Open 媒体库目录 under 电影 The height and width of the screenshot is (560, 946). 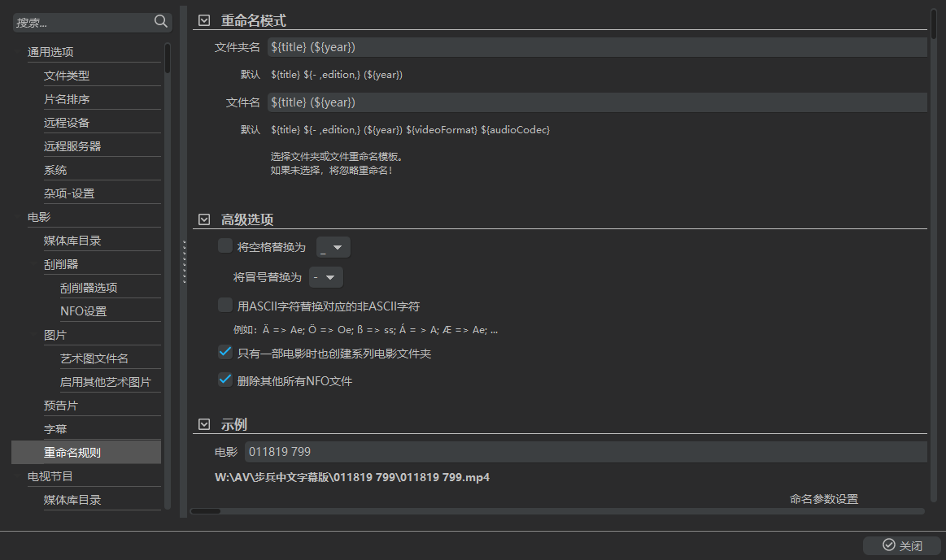[x=72, y=241]
